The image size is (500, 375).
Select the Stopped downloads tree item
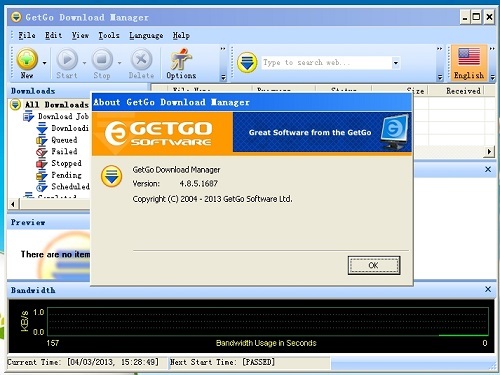coord(66,163)
